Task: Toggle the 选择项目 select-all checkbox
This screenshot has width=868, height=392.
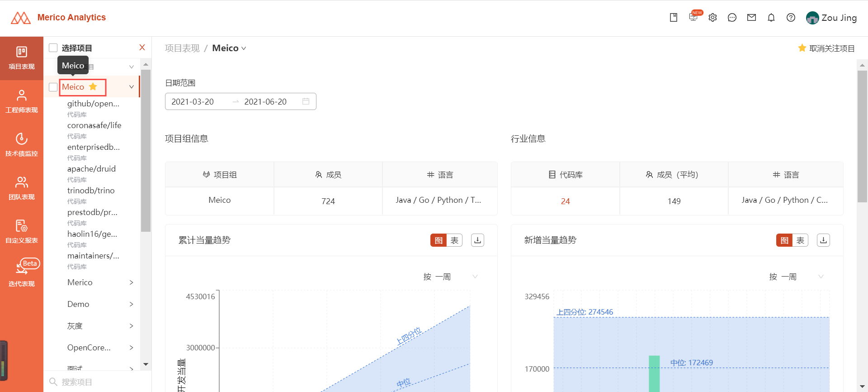Action: pyautogui.click(x=53, y=48)
